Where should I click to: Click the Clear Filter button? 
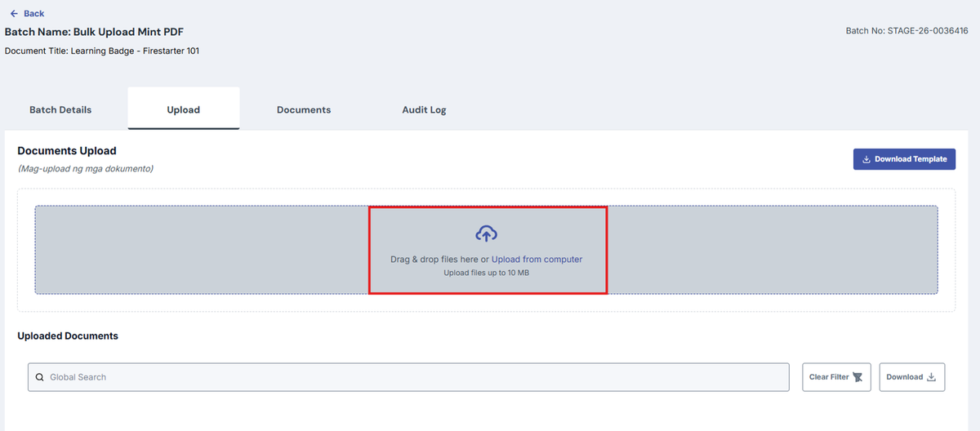(836, 377)
